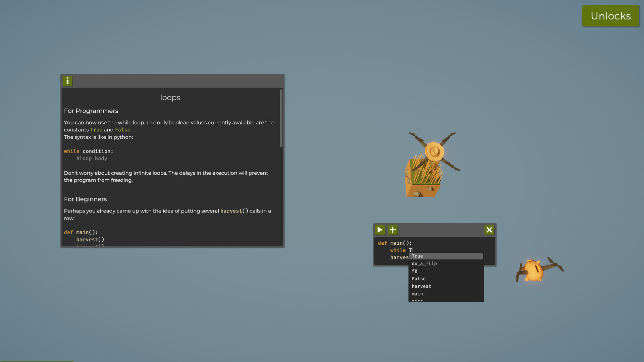Image resolution: width=644 pixels, height=362 pixels.
Task: Pick "harvest" from the completion dropdown
Action: [421, 286]
